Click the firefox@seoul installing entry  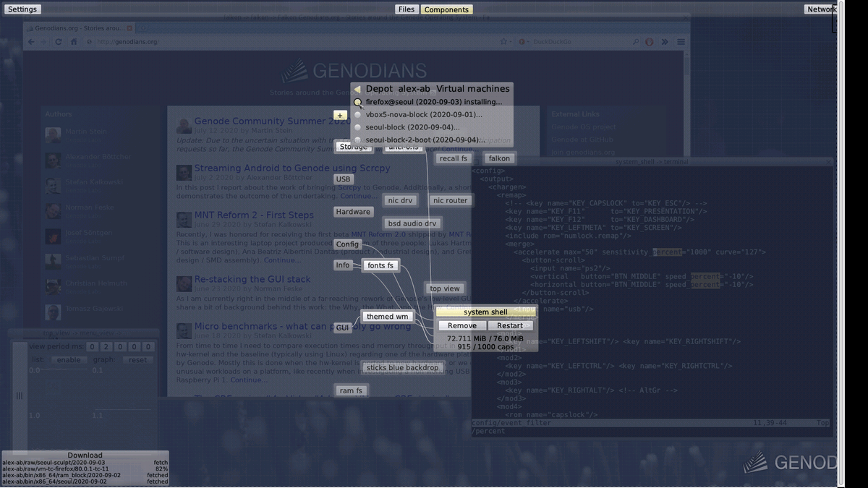point(433,102)
